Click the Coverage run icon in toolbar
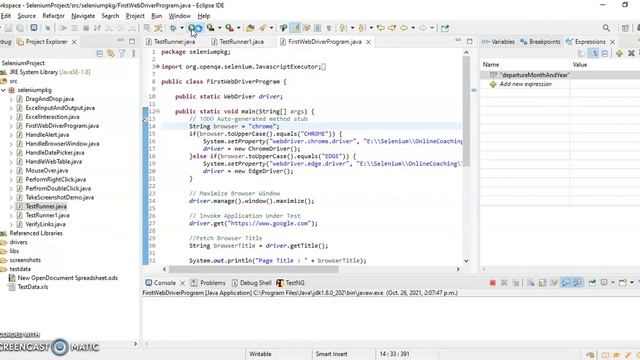 pos(210,28)
